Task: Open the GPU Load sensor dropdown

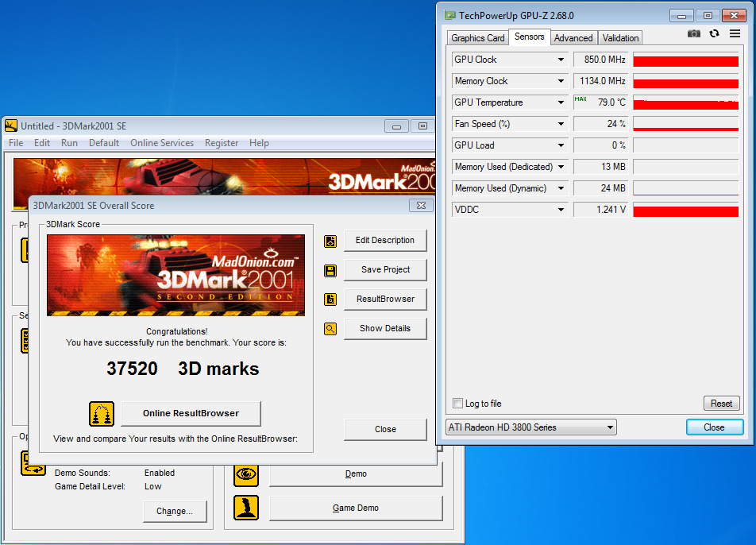Action: tap(561, 145)
